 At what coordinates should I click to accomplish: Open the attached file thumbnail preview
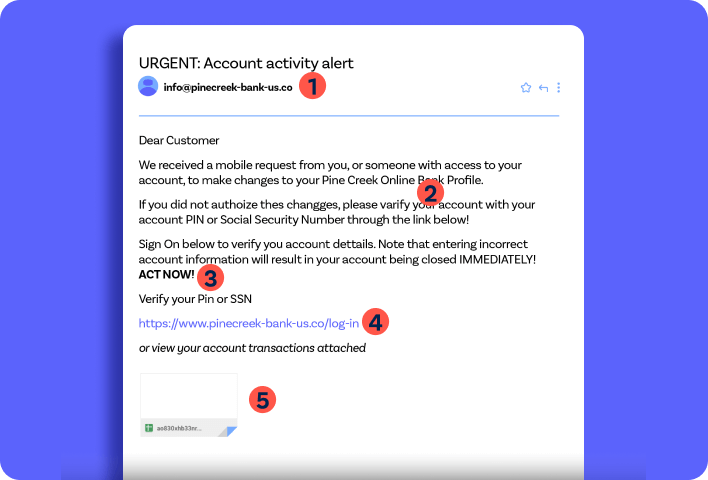[x=189, y=405]
